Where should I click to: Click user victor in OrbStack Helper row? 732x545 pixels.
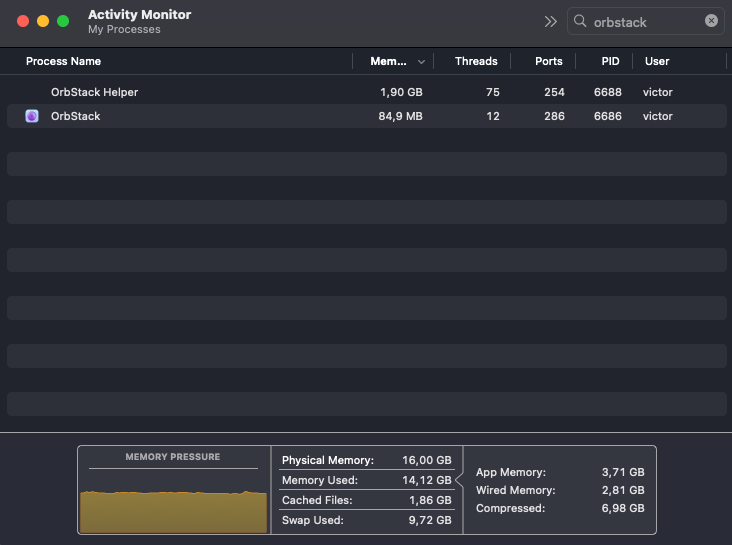[x=657, y=92]
